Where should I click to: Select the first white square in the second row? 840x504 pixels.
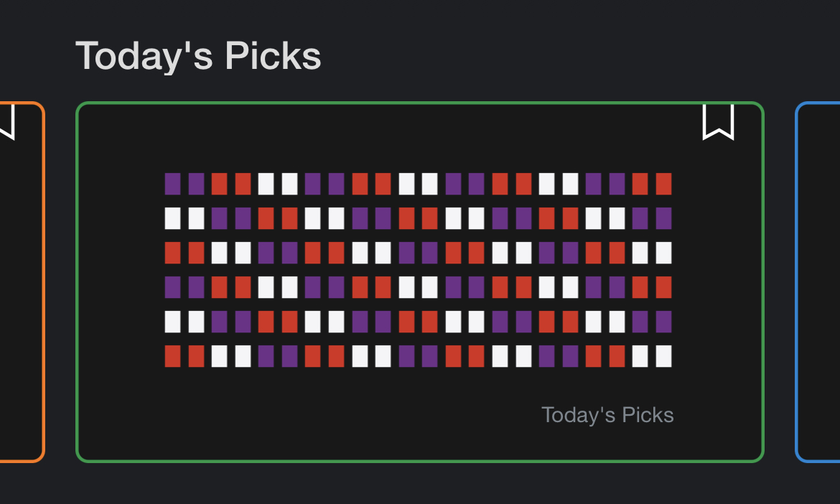point(172,218)
